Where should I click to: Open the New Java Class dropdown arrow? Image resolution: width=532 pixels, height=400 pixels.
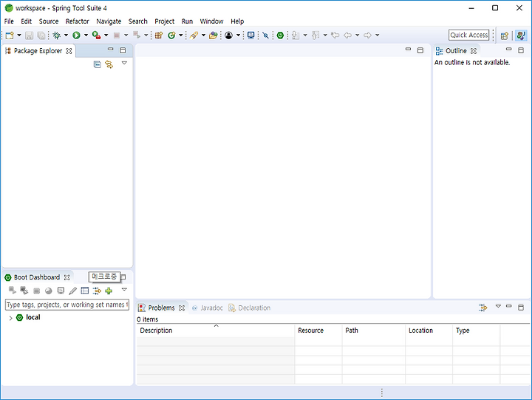click(x=181, y=35)
